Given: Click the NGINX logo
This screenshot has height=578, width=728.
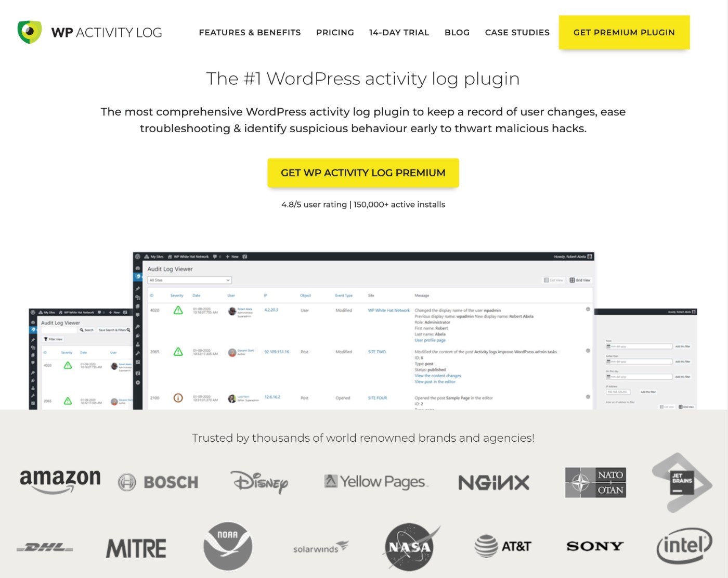Looking at the screenshot, I should [493, 483].
